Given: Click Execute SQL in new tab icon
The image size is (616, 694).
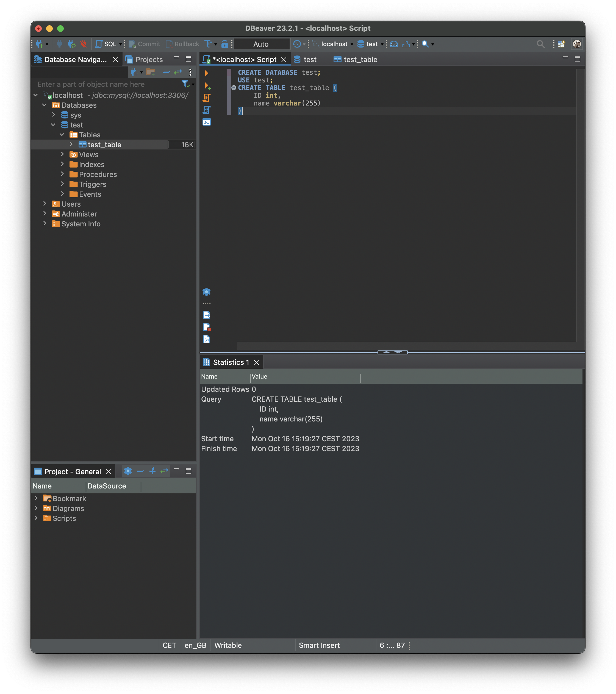Looking at the screenshot, I should (207, 85).
